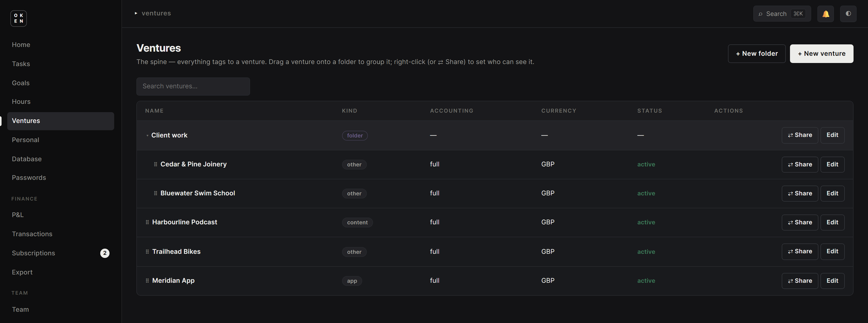Open Transactions under Finance
The image size is (868, 323).
coord(61,234)
